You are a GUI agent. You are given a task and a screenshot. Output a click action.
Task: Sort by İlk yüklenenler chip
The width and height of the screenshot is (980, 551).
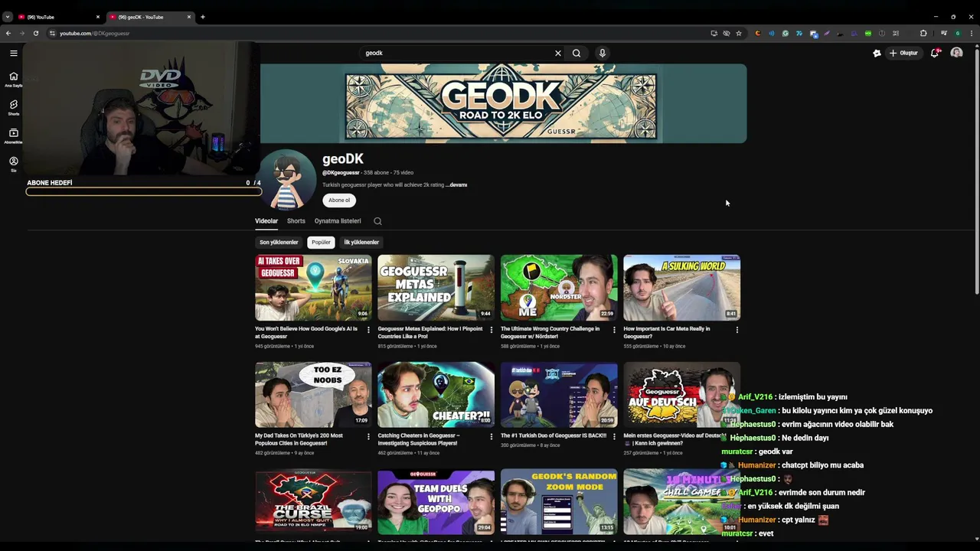361,243
